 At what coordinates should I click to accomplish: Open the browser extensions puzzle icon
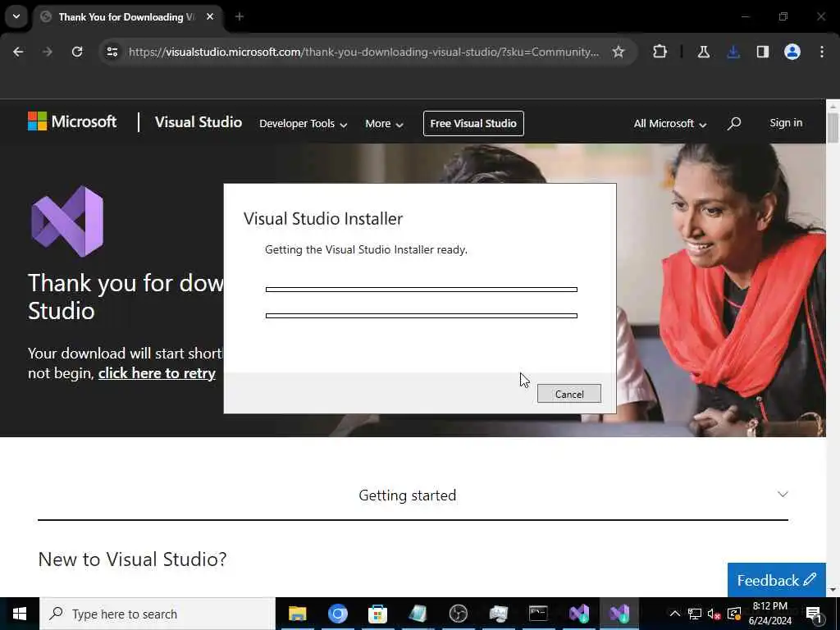[x=660, y=52]
